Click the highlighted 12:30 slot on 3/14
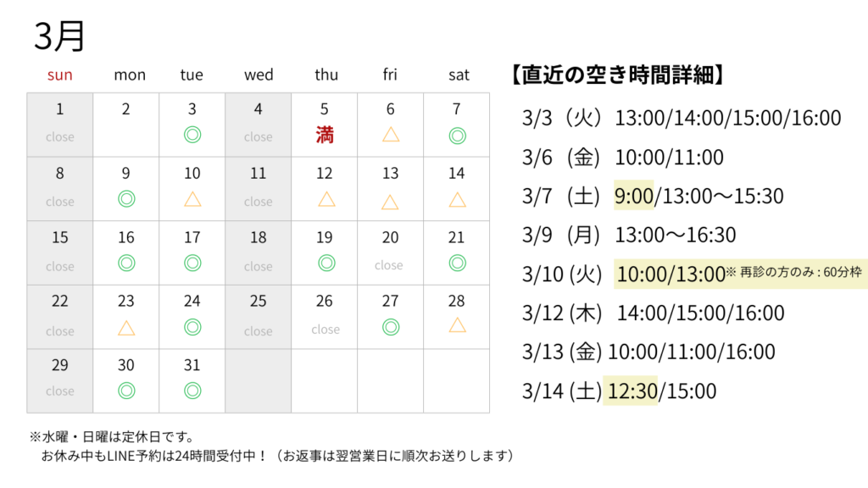This screenshot has height=488, width=868. click(x=631, y=391)
